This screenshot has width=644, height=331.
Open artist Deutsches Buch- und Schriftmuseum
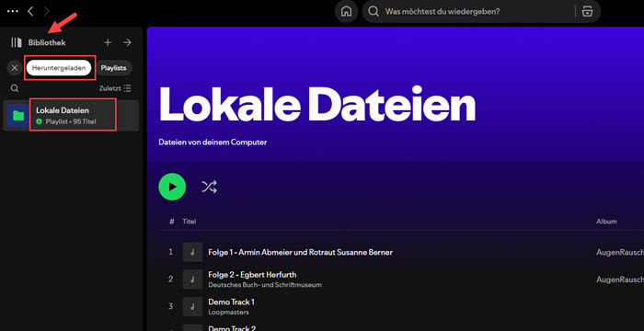[x=265, y=285]
